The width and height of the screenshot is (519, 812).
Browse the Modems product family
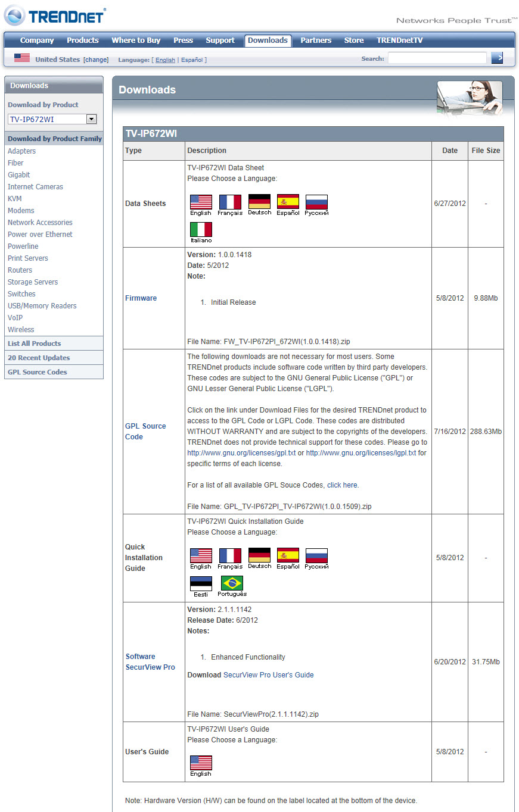(x=21, y=211)
